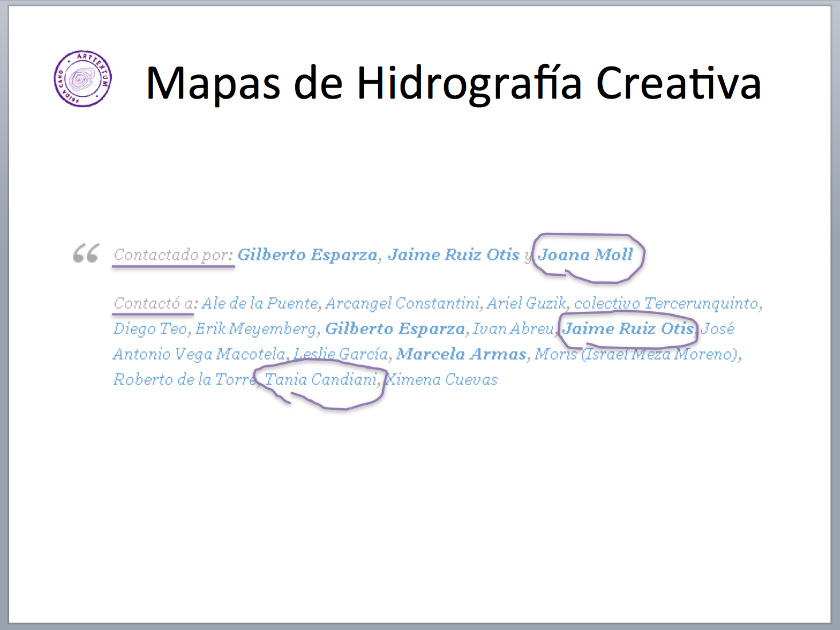Open the Arcangel Constantini artist link
The width and height of the screenshot is (840, 630).
[x=402, y=303]
